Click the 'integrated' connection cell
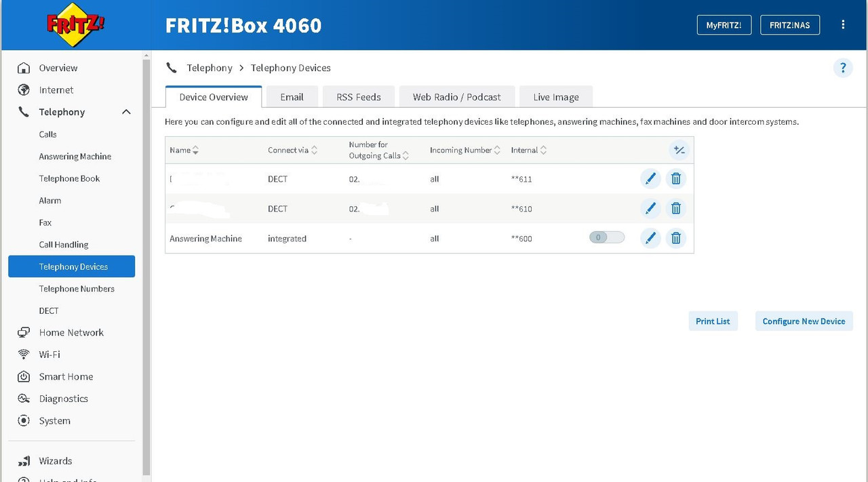 pos(287,239)
